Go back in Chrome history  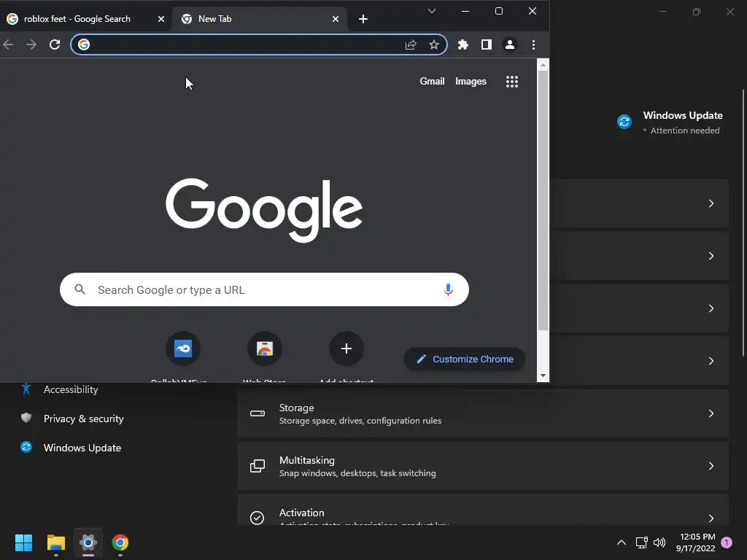point(8,44)
